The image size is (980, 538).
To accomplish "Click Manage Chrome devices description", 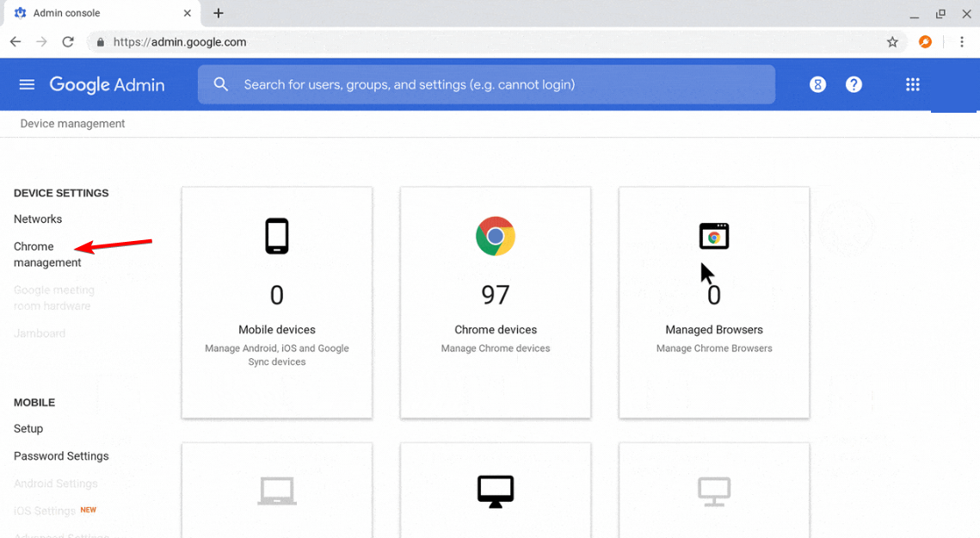I will pyautogui.click(x=496, y=349).
